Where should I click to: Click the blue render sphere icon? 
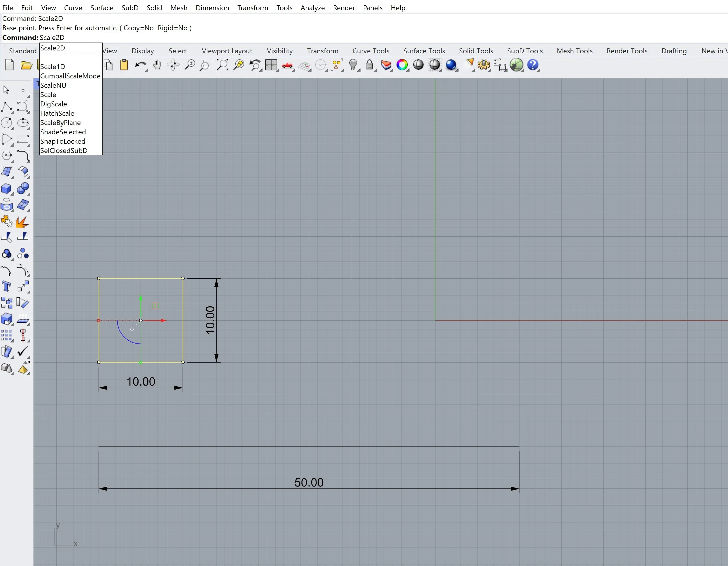(x=451, y=65)
